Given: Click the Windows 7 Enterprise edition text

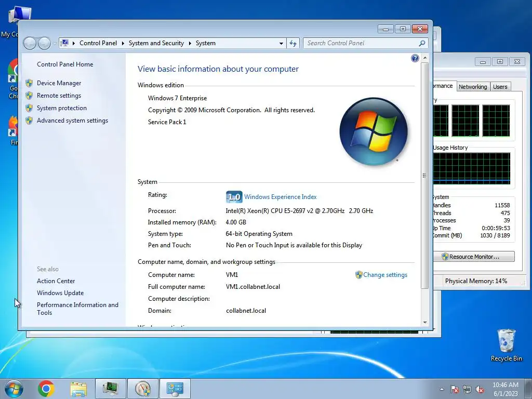Looking at the screenshot, I should coord(178,98).
